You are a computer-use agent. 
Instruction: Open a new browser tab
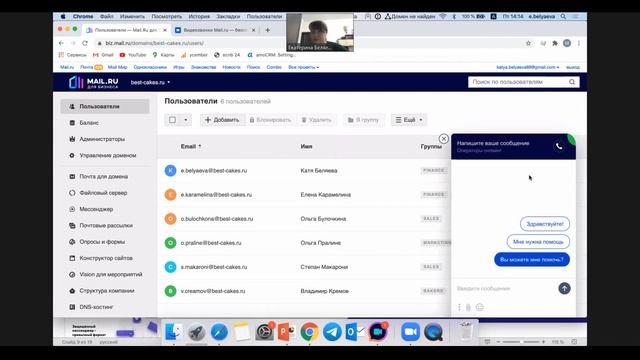268,30
